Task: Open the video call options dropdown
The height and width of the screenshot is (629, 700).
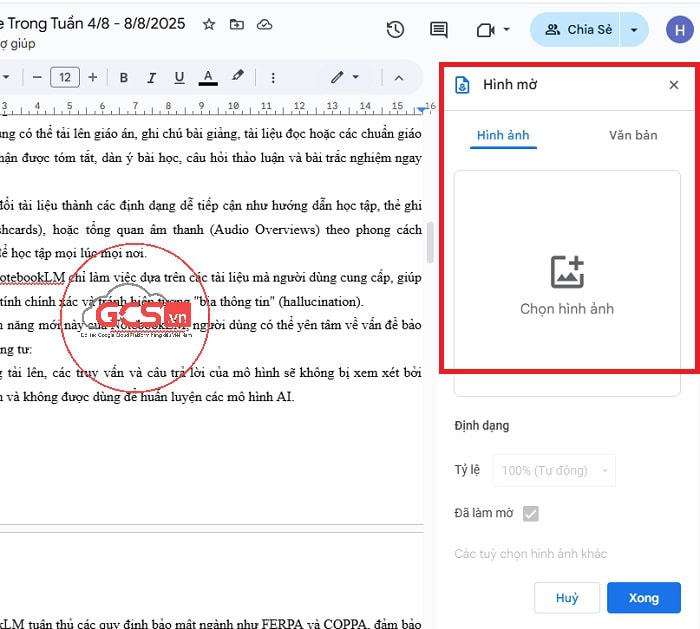Action: click(506, 30)
